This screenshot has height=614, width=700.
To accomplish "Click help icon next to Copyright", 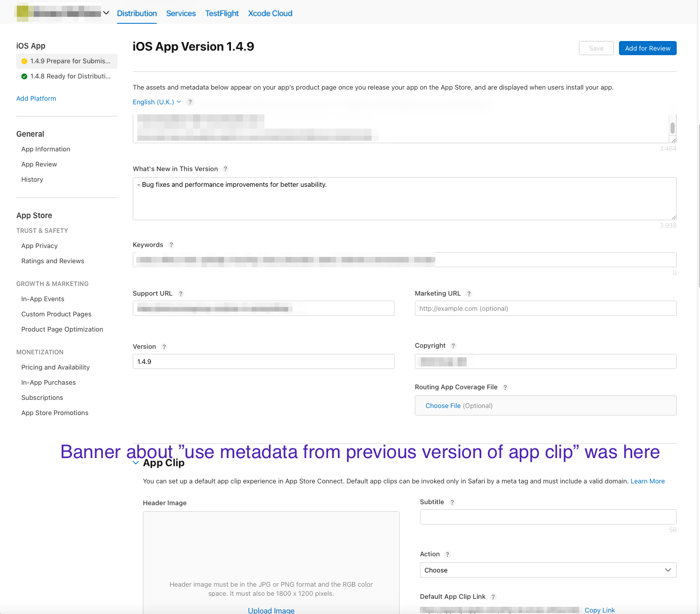I will point(453,346).
